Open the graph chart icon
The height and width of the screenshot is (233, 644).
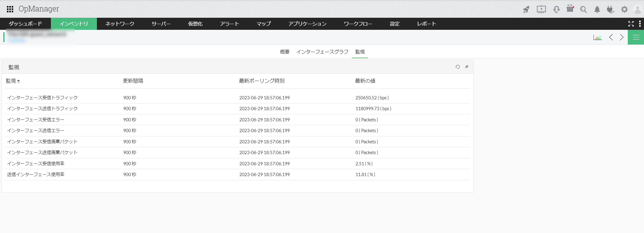click(x=597, y=37)
